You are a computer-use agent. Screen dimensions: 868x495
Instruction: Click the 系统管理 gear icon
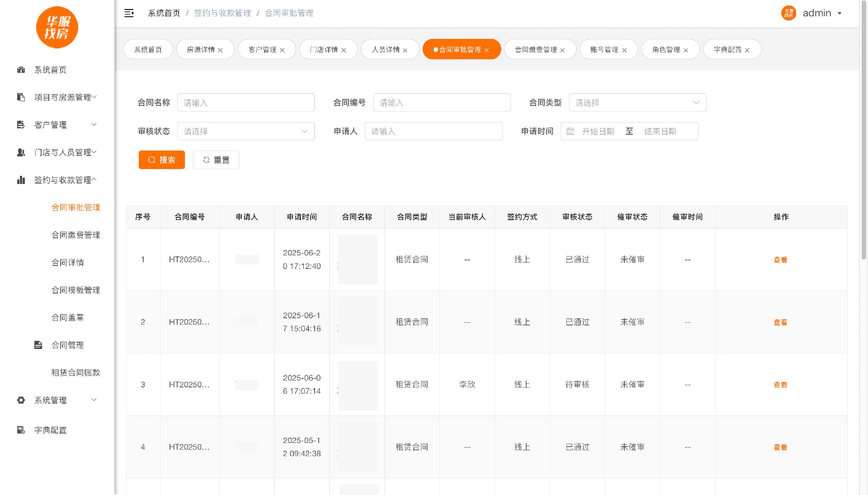(21, 400)
